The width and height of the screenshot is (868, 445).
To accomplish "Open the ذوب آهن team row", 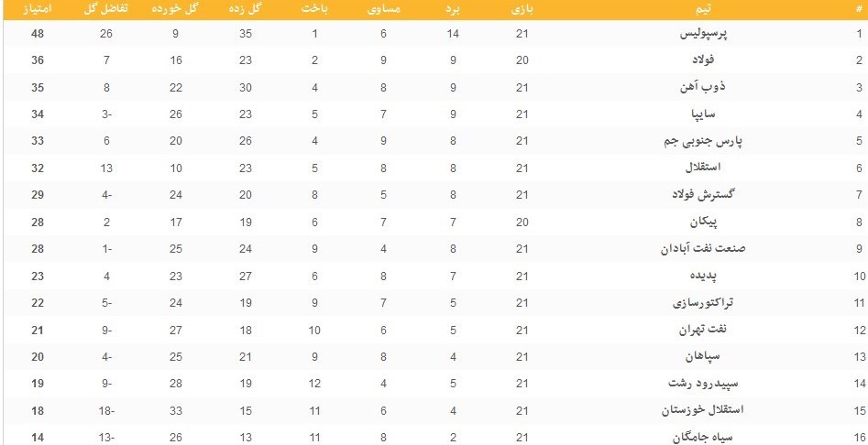I will tap(709, 88).
